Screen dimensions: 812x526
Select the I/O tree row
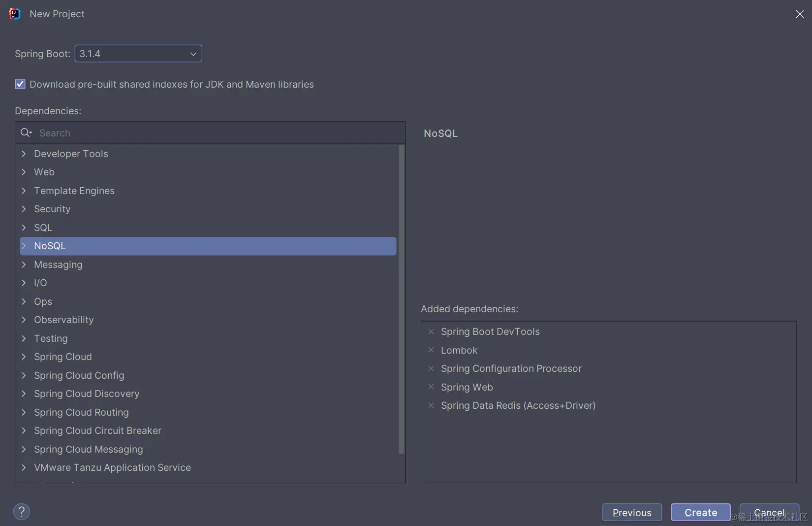pos(208,283)
